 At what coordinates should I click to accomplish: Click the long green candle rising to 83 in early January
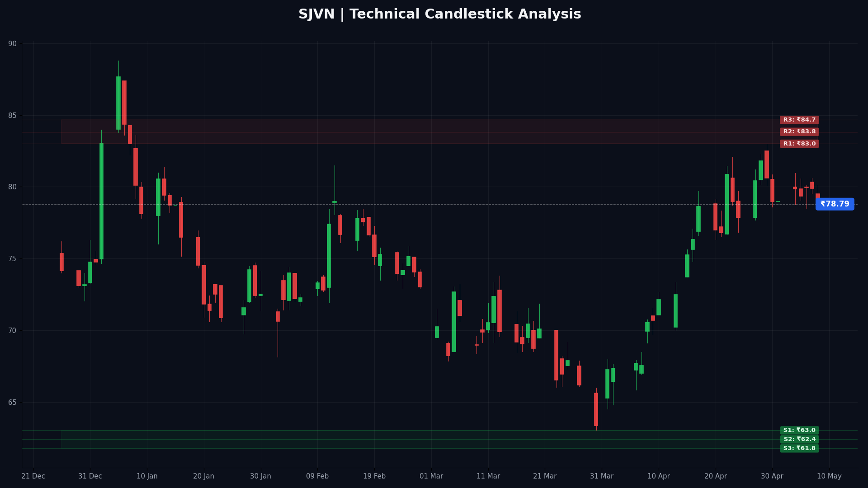101,201
